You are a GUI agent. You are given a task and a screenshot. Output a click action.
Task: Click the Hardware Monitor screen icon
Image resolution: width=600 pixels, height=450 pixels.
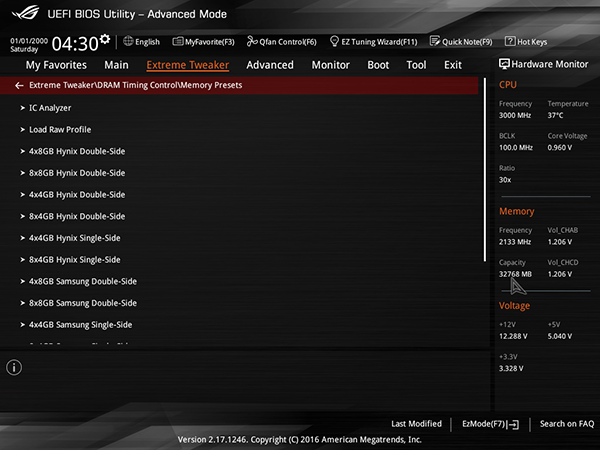pyautogui.click(x=504, y=64)
